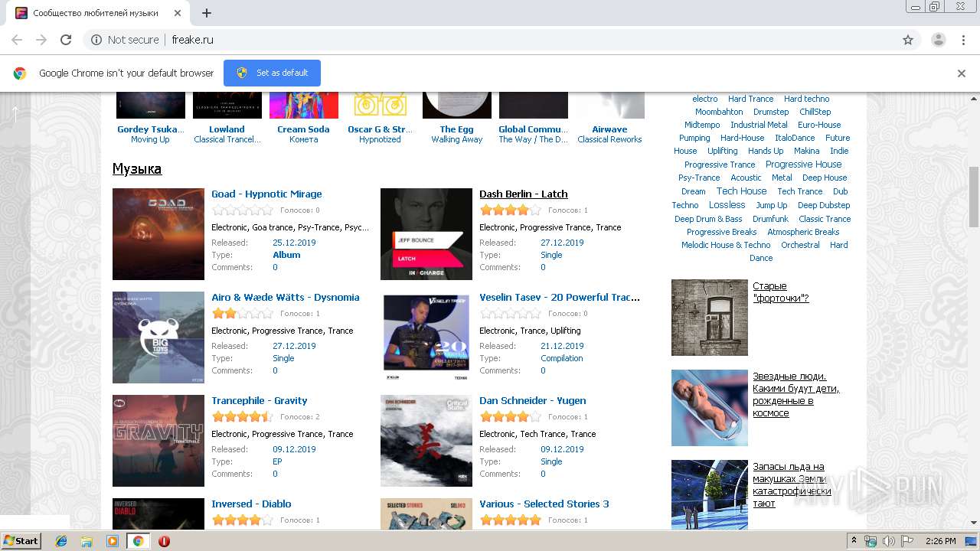The image size is (980, 551).
Task: Click the network tray icon
Action: pos(871,541)
